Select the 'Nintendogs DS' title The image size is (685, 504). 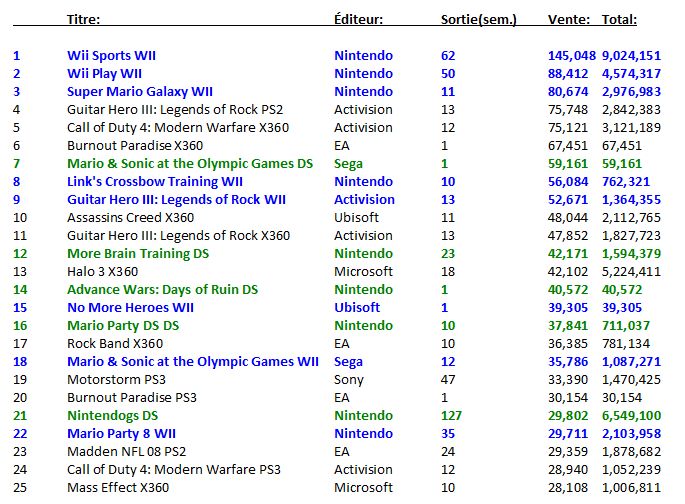[x=112, y=416]
